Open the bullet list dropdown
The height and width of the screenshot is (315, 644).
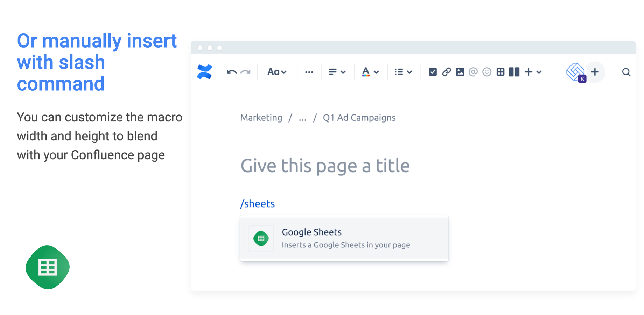(x=403, y=72)
